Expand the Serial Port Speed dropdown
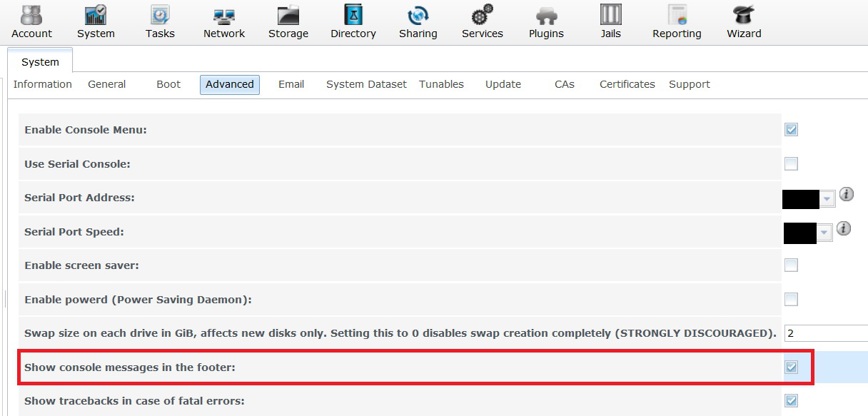The width and height of the screenshot is (868, 416). pos(824,233)
